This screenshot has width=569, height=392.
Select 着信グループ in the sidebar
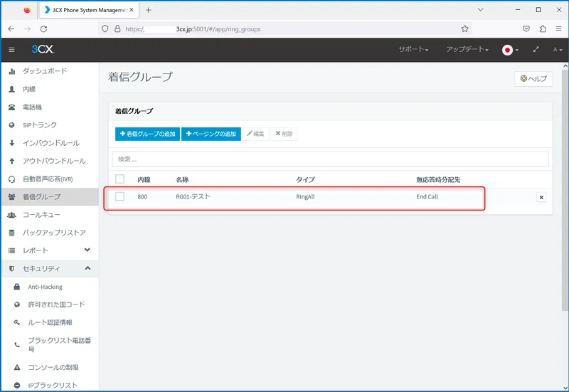coord(50,197)
